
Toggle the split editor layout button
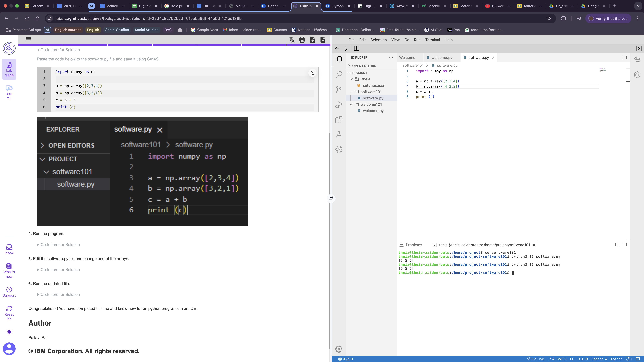[x=356, y=48]
